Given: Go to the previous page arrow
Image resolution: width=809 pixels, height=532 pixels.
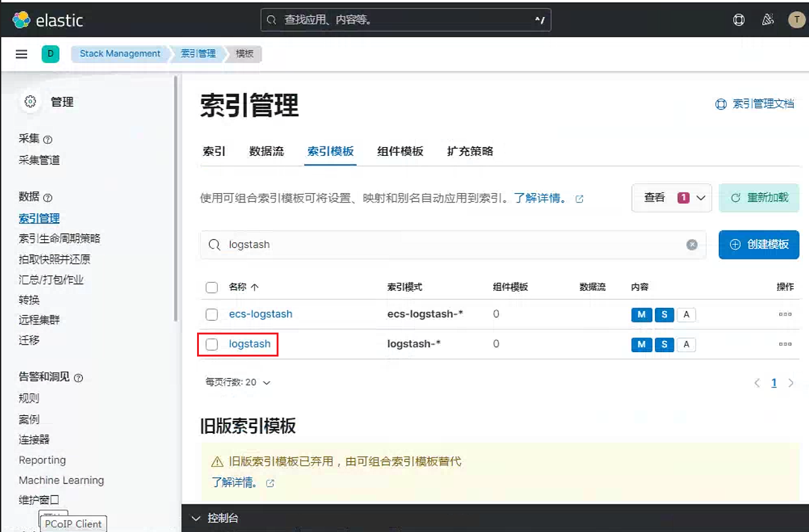Looking at the screenshot, I should pos(757,383).
